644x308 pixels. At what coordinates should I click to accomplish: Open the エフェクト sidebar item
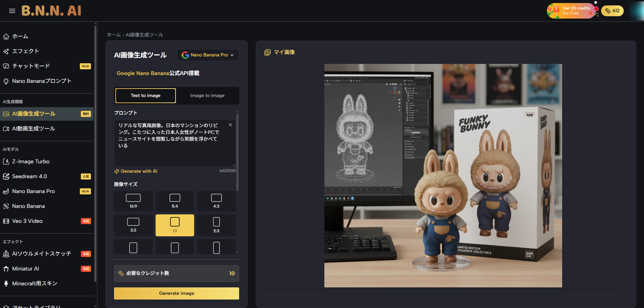pos(26,51)
